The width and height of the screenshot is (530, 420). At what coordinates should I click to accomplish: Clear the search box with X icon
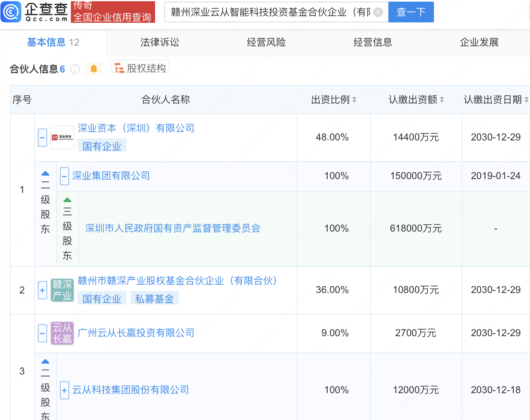pos(378,12)
